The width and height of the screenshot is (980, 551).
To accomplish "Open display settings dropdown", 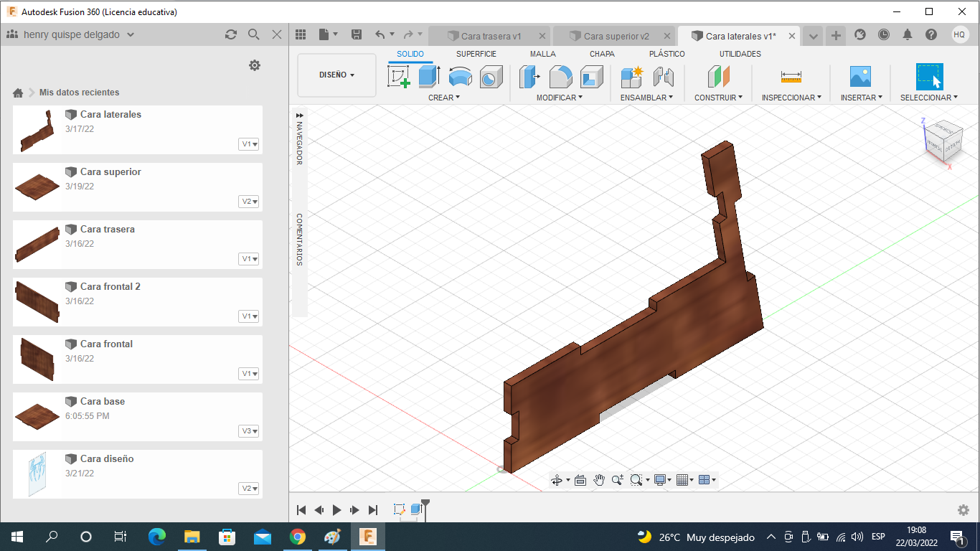I will (663, 480).
